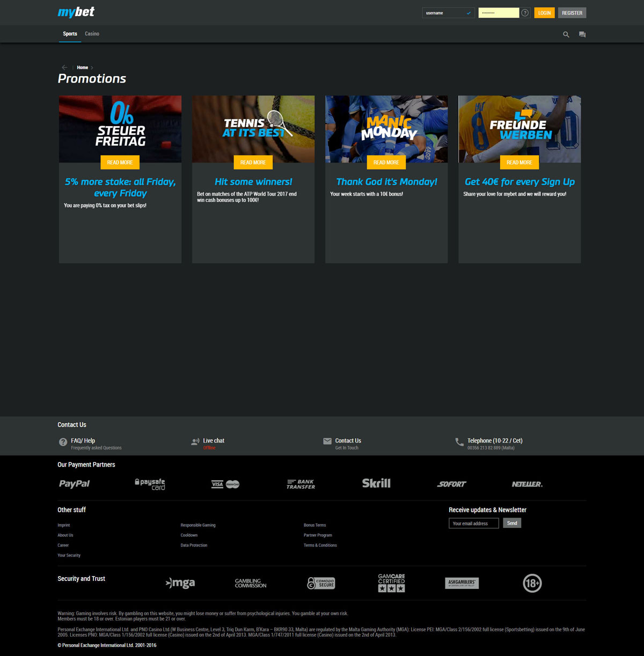Switch to the Casino tab

click(92, 34)
